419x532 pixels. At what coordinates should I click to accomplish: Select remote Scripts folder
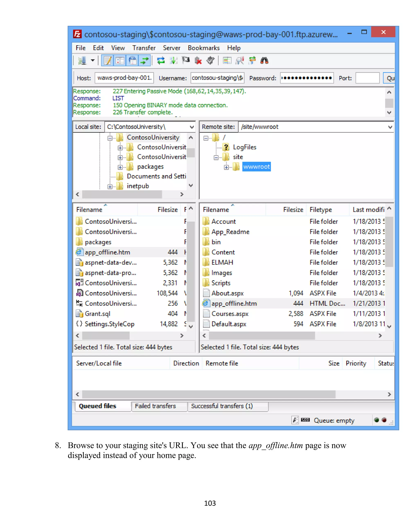pos(293,283)
